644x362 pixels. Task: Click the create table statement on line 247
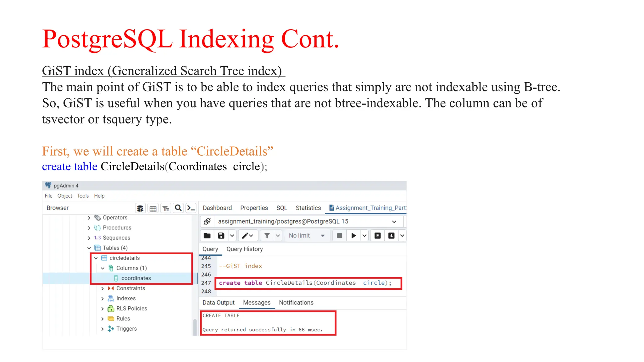tap(305, 283)
